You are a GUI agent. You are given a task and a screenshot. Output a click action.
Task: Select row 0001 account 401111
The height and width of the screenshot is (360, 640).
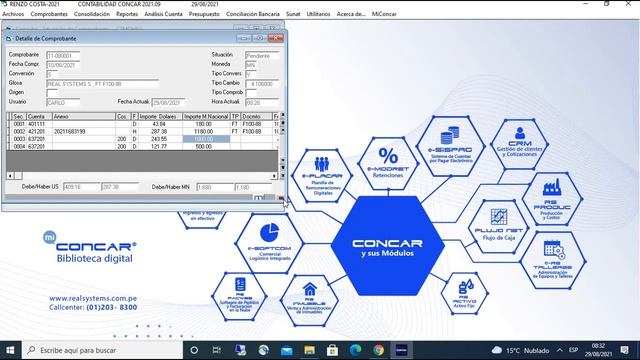point(142,124)
